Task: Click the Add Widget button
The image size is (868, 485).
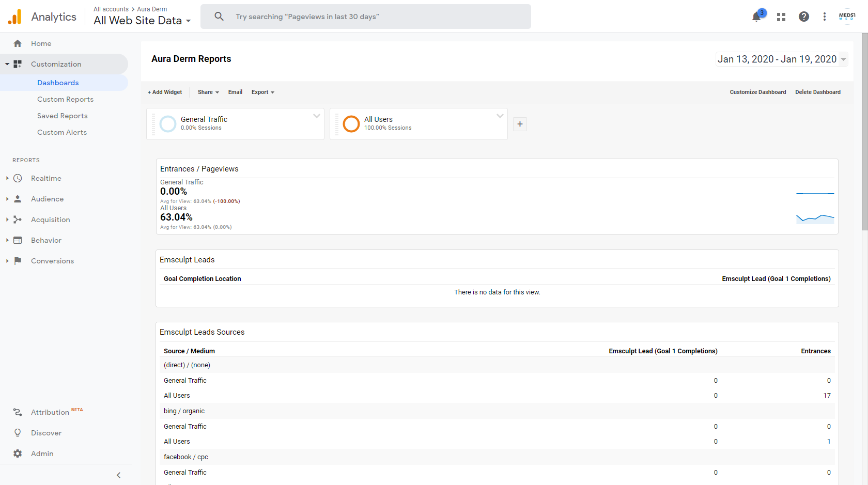Action: point(165,92)
